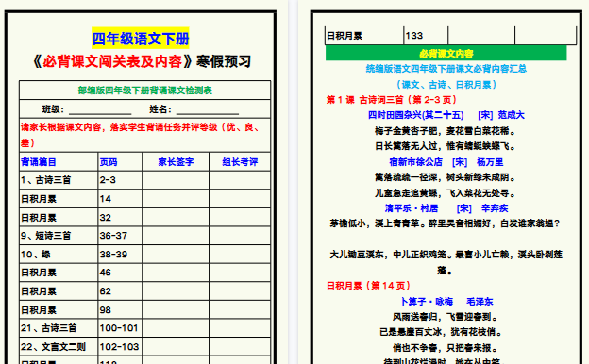Click the poem title 宿新市徐公店

pyautogui.click(x=416, y=162)
